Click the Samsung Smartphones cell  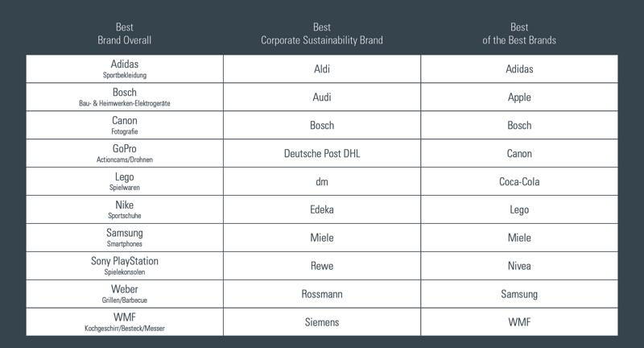125,238
